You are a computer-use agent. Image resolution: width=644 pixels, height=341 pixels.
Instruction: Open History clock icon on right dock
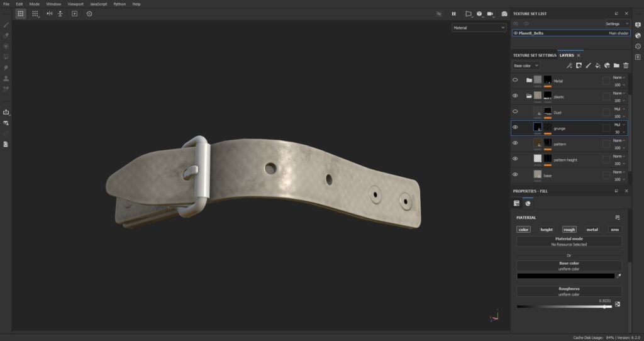tap(638, 46)
